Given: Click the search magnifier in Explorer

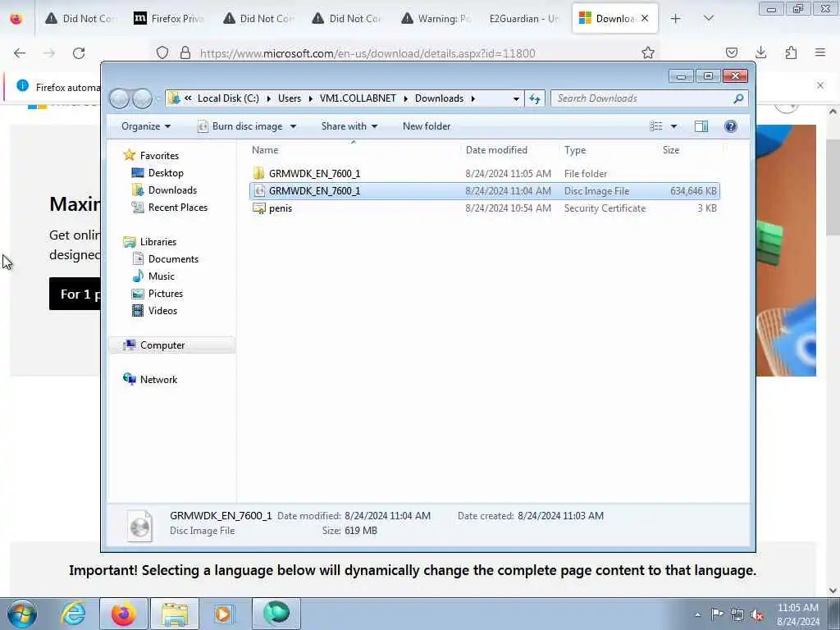Looking at the screenshot, I should pos(738,98).
